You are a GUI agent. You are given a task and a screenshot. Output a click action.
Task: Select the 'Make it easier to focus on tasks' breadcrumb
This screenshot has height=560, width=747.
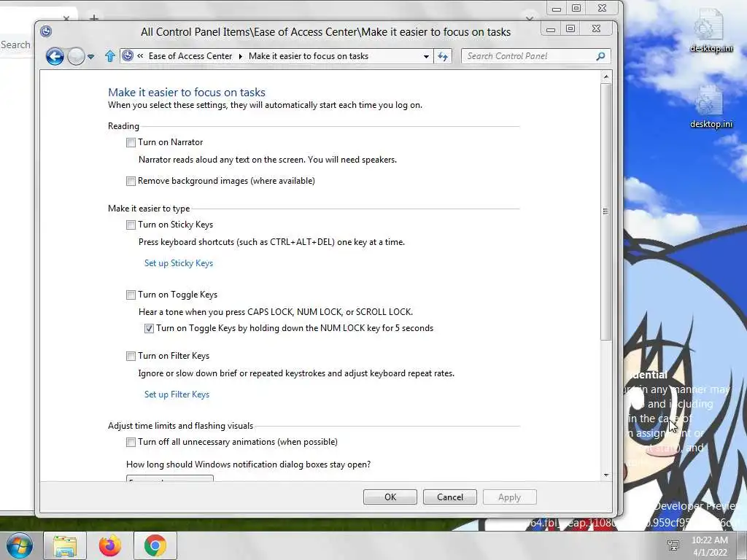(x=309, y=56)
